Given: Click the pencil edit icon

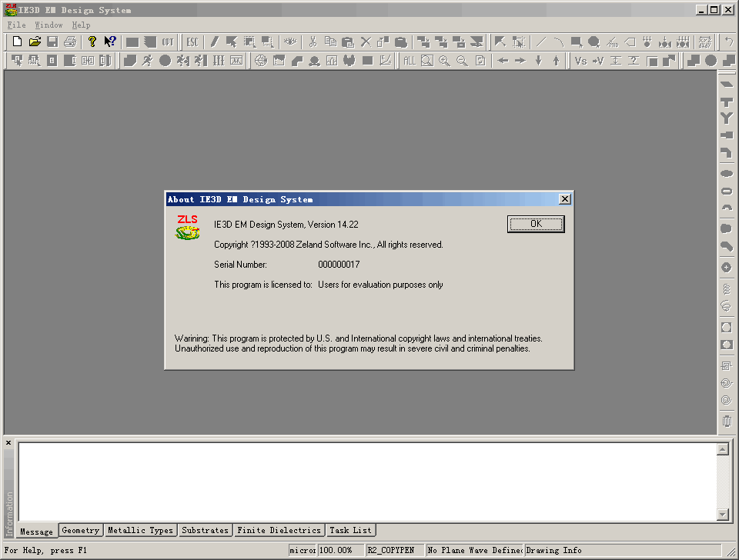Looking at the screenshot, I should point(214,42).
